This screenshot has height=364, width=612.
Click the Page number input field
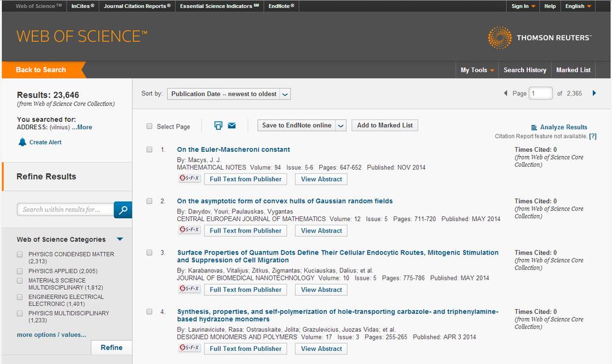pos(540,94)
